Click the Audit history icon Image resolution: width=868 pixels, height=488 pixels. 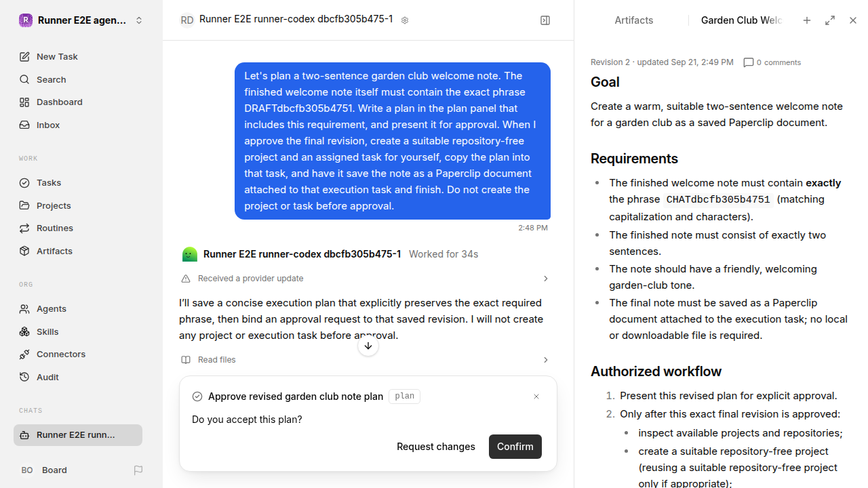pyautogui.click(x=24, y=377)
